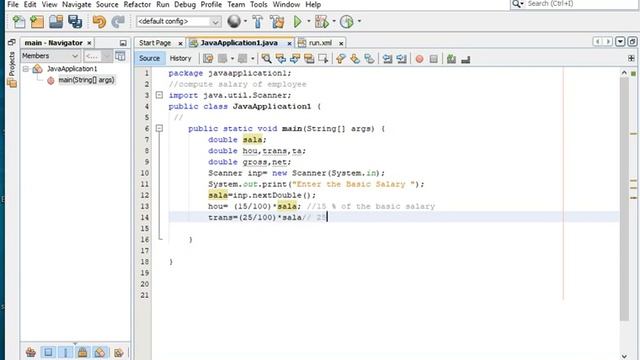This screenshot has height=360, width=640.
Task: Switch to the Start Page tab
Action: click(155, 43)
